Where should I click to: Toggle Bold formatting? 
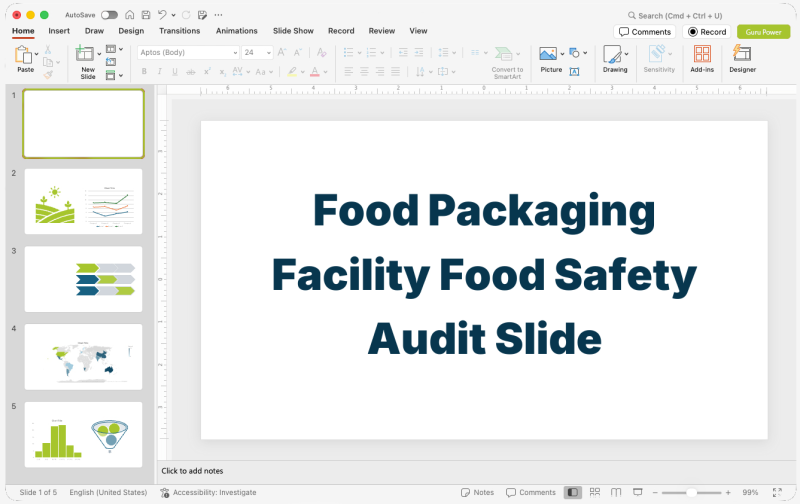pos(144,72)
